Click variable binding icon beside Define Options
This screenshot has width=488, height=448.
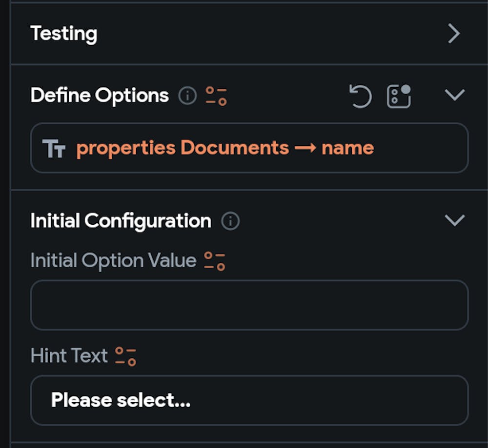(x=216, y=96)
